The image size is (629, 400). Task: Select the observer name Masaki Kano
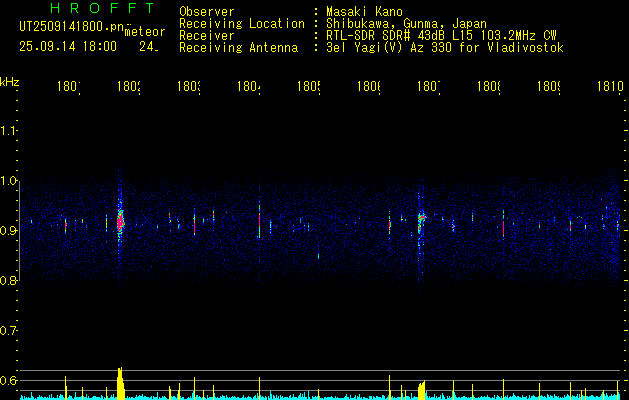coord(364,12)
